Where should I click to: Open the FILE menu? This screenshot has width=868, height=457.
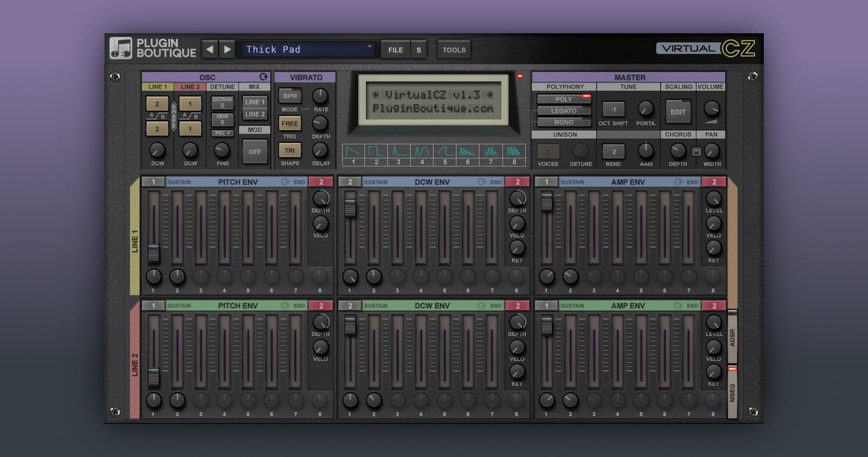coord(396,49)
